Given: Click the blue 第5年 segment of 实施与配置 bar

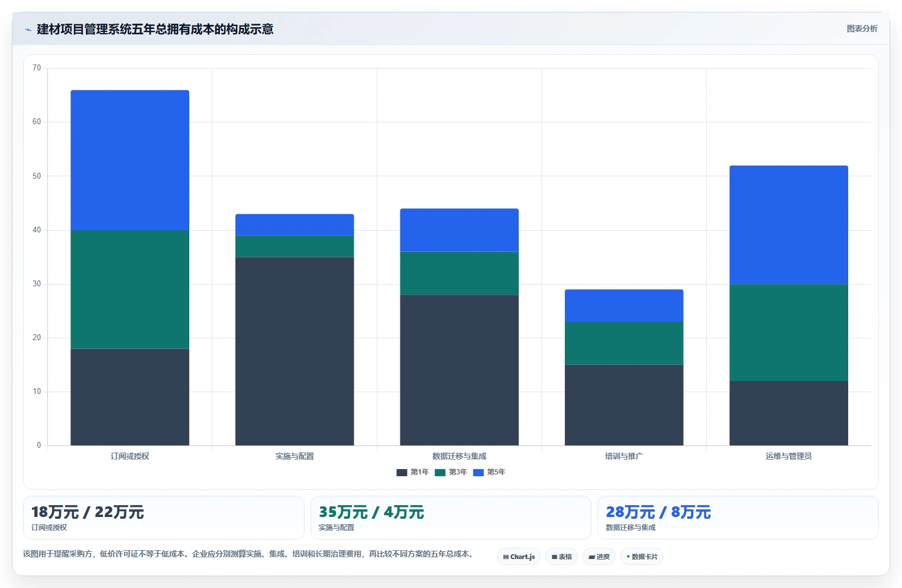Looking at the screenshot, I should (x=295, y=225).
